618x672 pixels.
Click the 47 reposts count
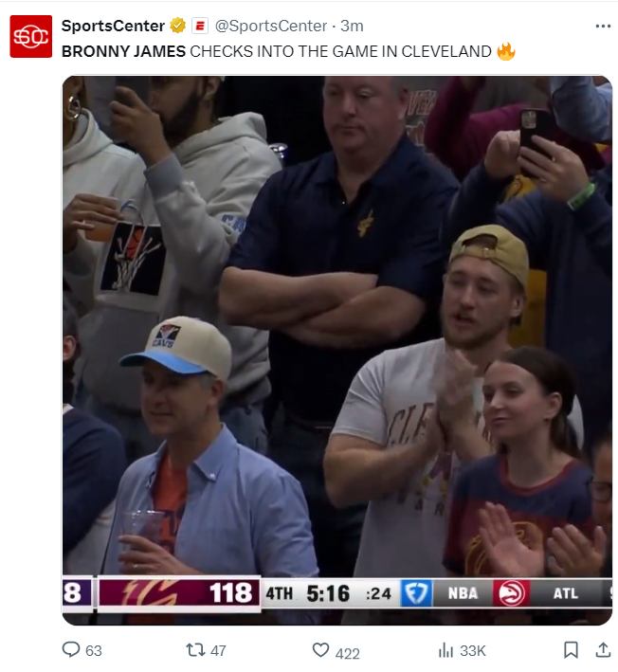coord(218,650)
